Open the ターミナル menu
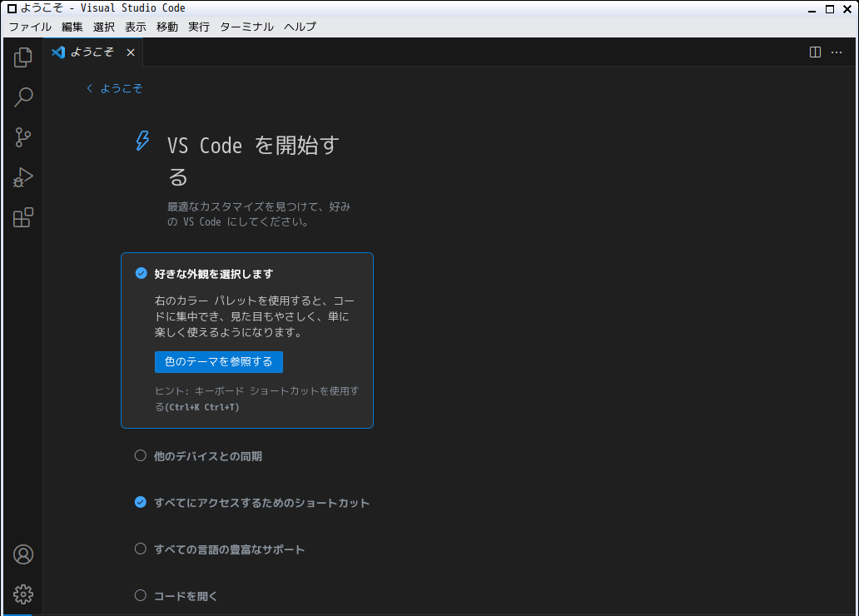859x616 pixels. click(246, 27)
